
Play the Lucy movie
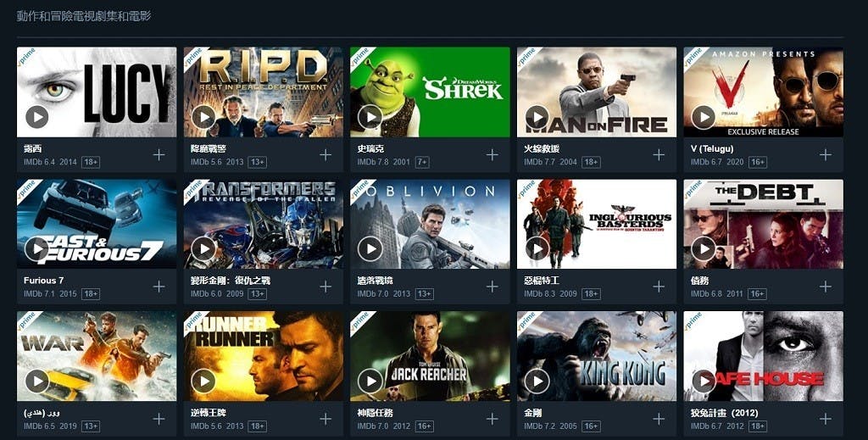click(x=37, y=117)
